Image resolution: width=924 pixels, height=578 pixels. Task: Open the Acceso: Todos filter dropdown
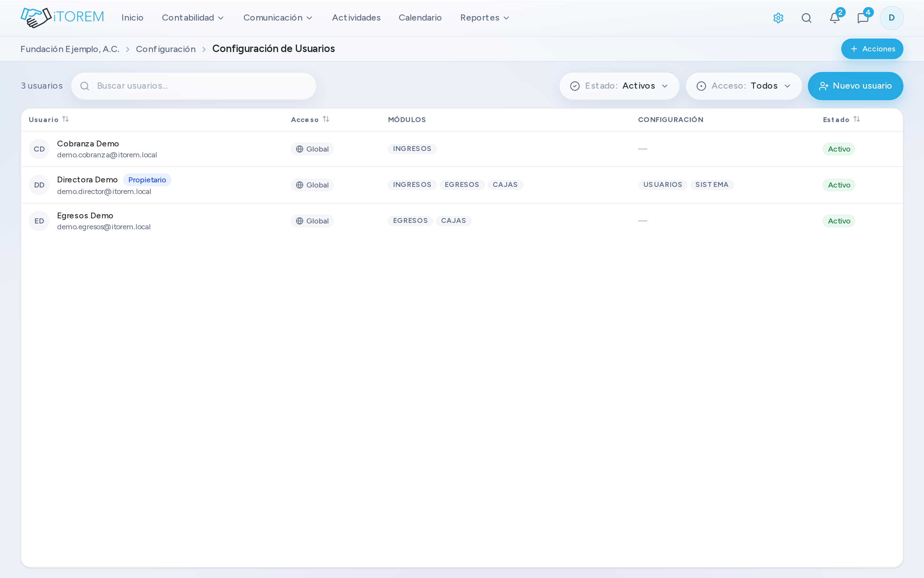pos(744,86)
